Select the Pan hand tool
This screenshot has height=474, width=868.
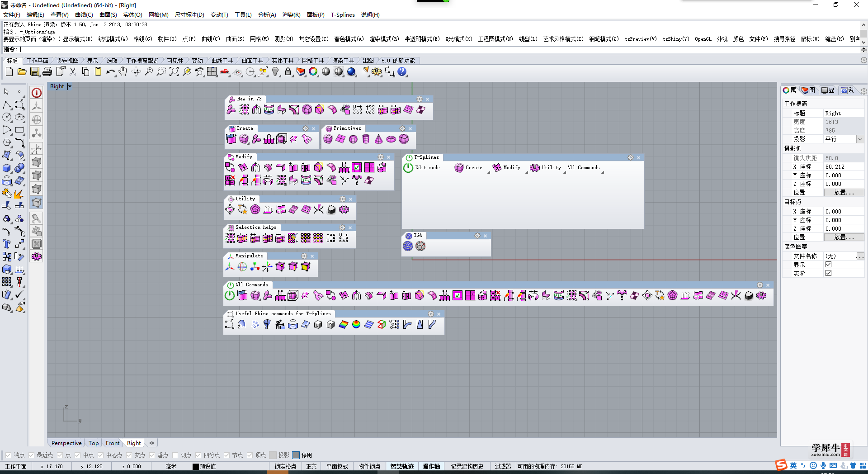click(x=123, y=71)
